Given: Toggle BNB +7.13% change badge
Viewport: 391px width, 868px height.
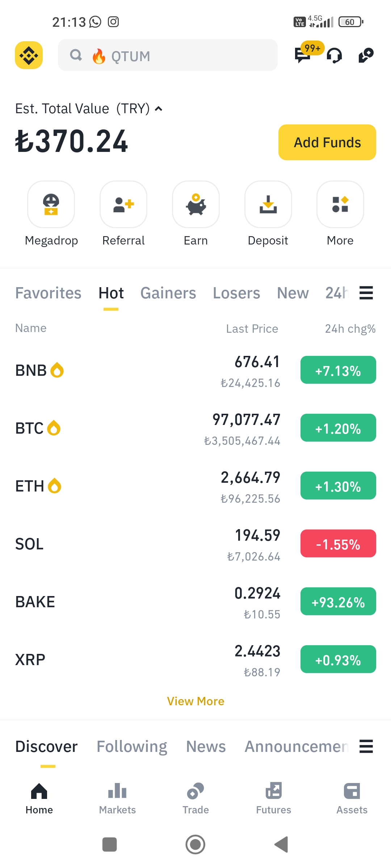Looking at the screenshot, I should tap(338, 370).
